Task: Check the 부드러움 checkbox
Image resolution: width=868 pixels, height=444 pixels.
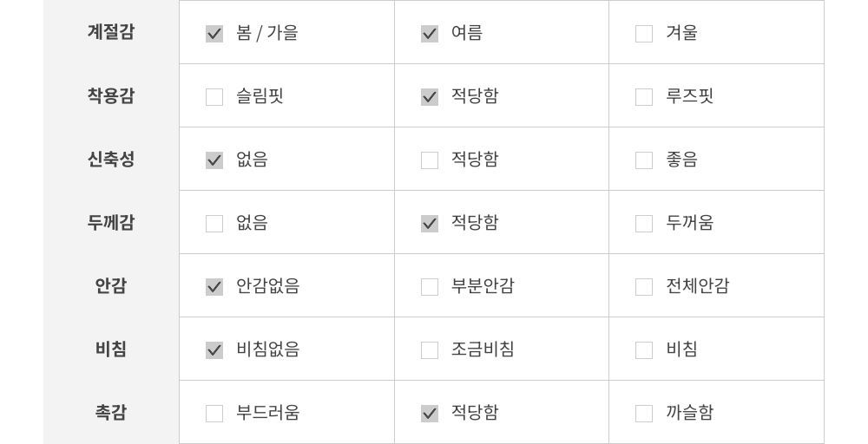Action: click(x=214, y=414)
